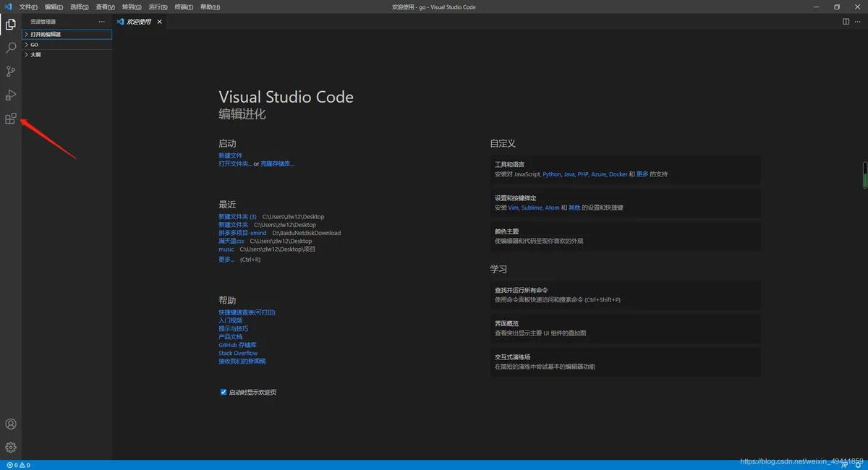868x470 pixels.
Task: Open the 选择(S) menu
Action: [80, 7]
